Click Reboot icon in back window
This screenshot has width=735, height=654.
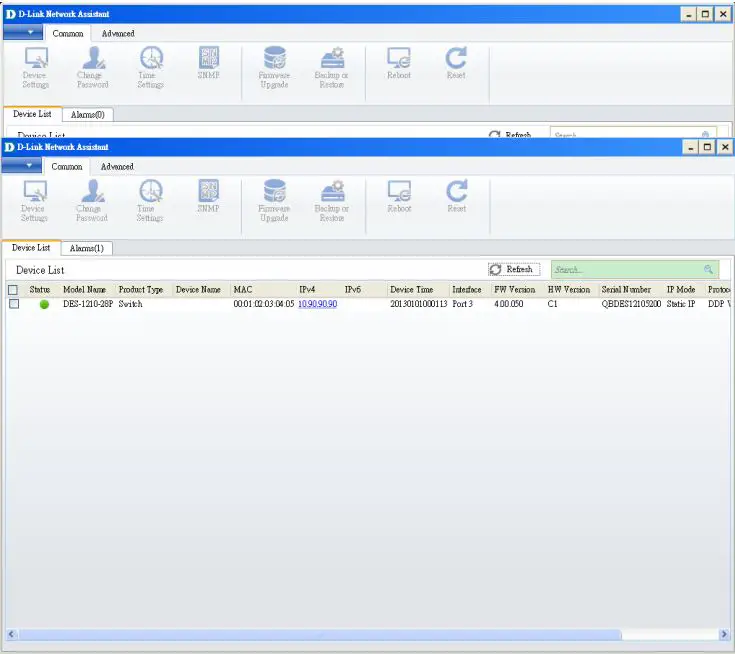coord(399,63)
